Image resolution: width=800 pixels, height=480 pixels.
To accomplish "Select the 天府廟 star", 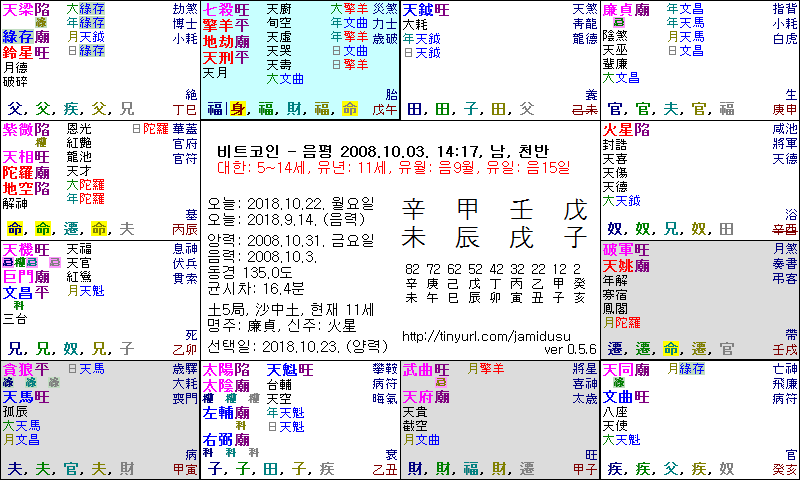I will (426, 397).
